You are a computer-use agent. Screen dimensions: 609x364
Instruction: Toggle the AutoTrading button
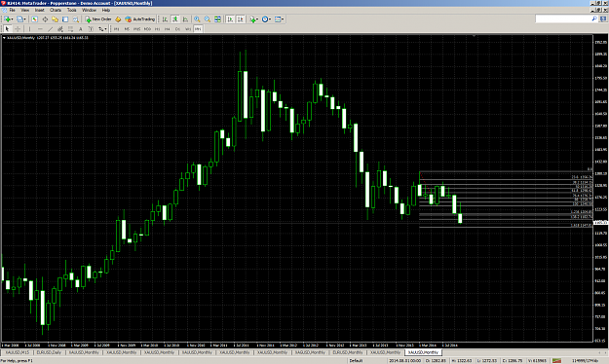[139, 19]
